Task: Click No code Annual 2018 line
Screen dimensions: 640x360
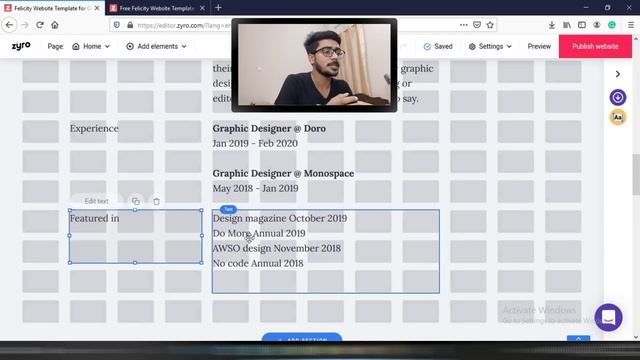Action: [x=258, y=263]
